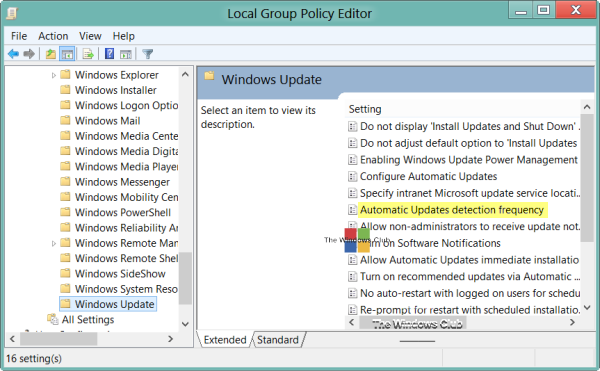
Task: Click policy icon beside No auto-restart setting
Action: tap(352, 293)
